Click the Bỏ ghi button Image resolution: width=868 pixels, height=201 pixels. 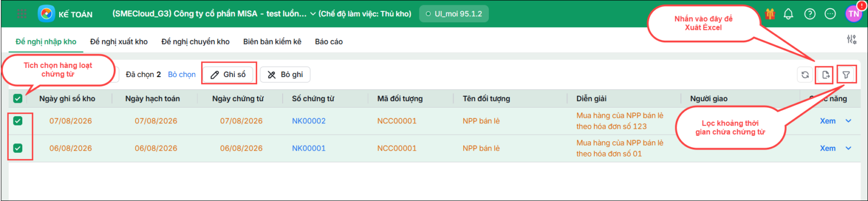coord(285,74)
